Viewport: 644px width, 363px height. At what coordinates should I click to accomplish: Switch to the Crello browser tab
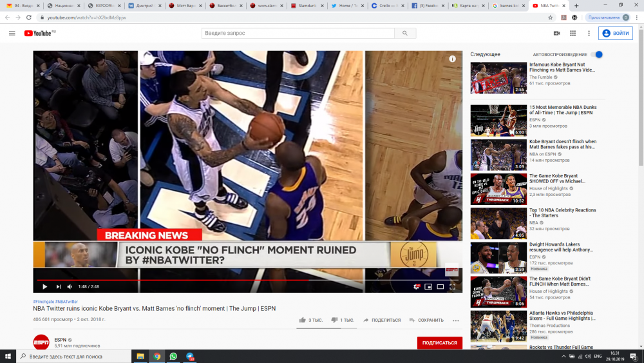[x=386, y=6]
